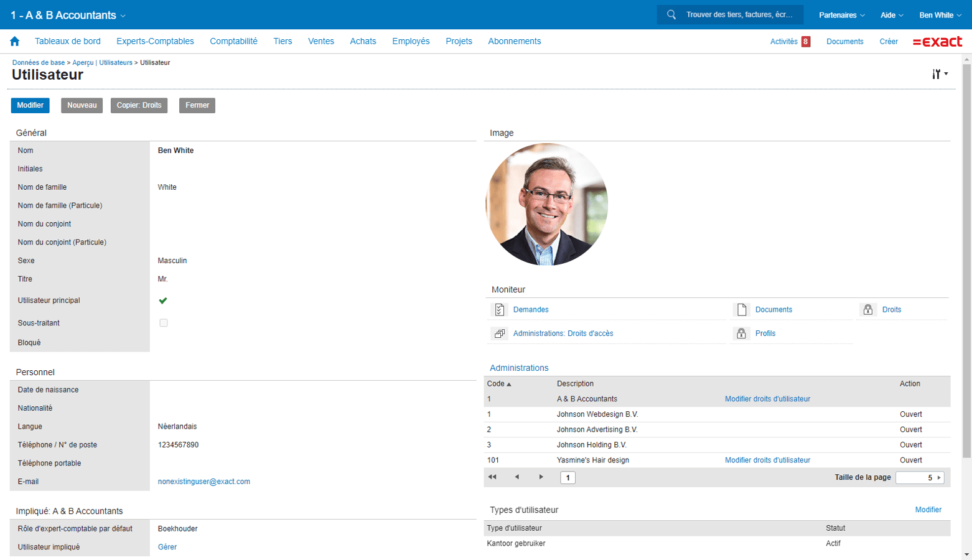Select the Johnson Holding B.V. row

717,445
